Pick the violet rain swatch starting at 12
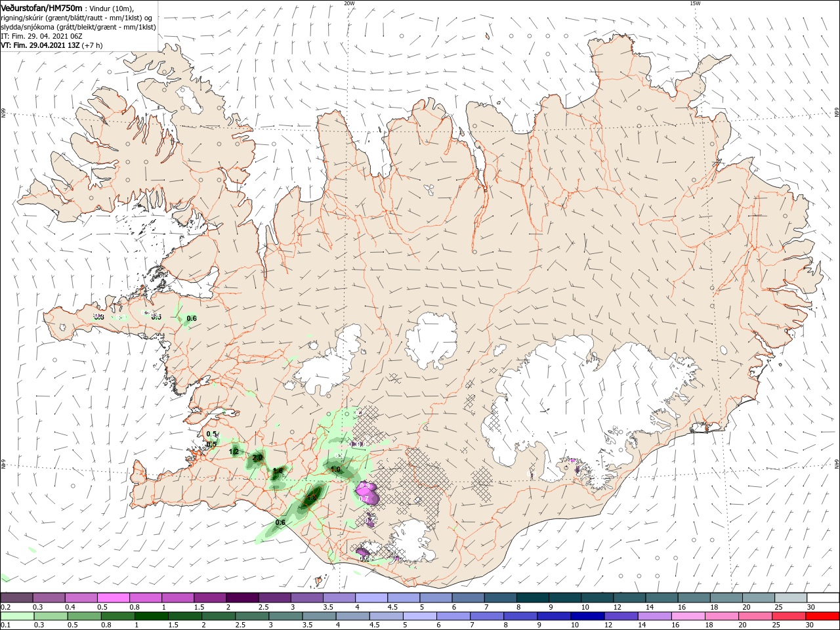 click(620, 616)
